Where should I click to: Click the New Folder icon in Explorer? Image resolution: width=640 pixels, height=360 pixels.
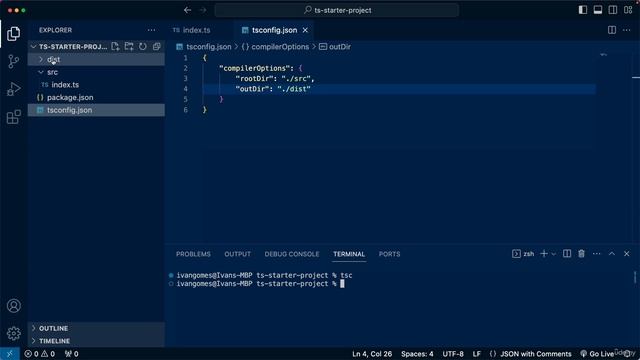point(129,47)
